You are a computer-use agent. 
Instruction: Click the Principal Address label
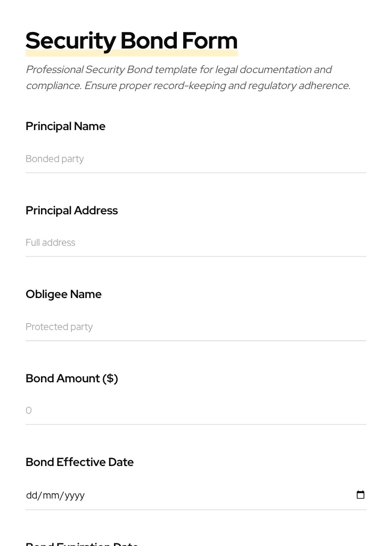pos(71,211)
